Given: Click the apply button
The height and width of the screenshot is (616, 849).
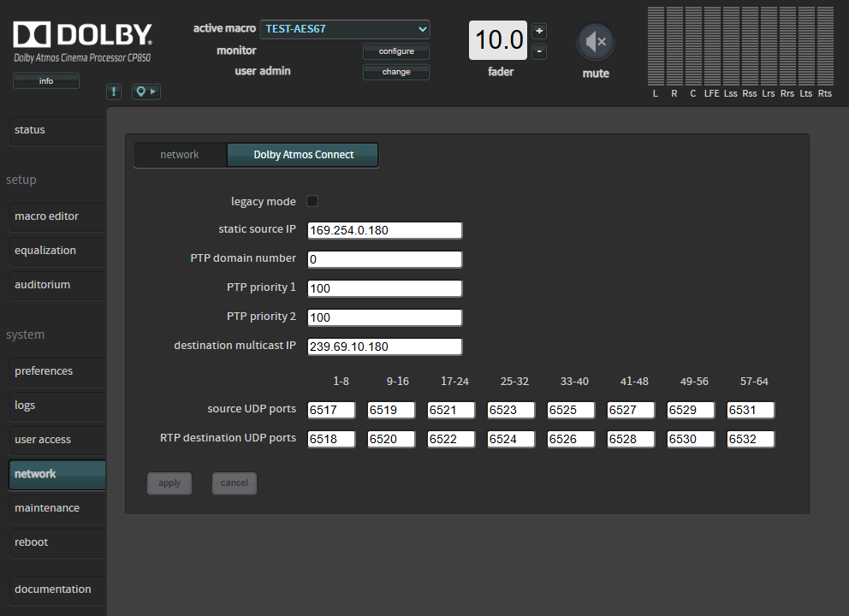Looking at the screenshot, I should pyautogui.click(x=169, y=483).
